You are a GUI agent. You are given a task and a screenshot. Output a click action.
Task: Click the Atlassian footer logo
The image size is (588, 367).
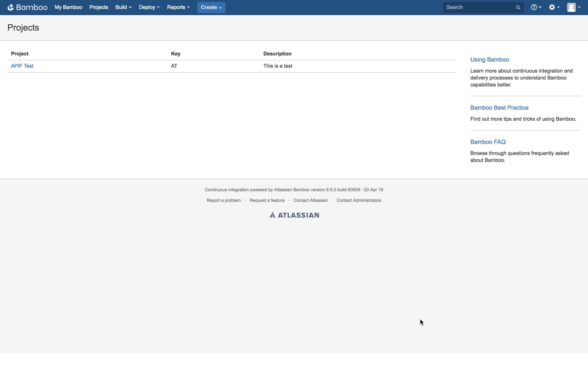tap(294, 215)
